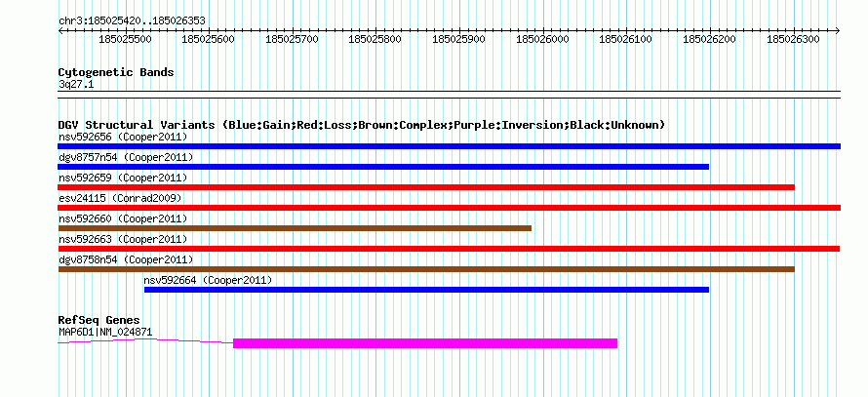
Task: Open the nsv592663 (Cooper2011) label
Action: pos(123,239)
